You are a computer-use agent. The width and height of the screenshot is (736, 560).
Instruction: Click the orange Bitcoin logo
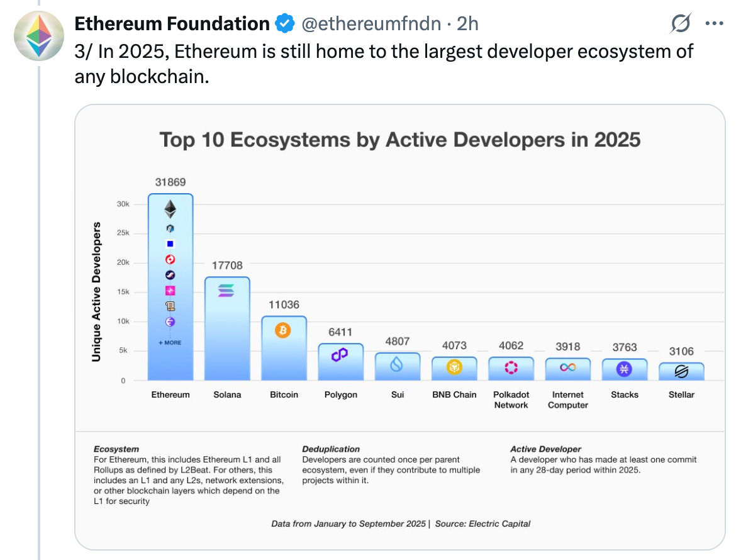pyautogui.click(x=283, y=330)
